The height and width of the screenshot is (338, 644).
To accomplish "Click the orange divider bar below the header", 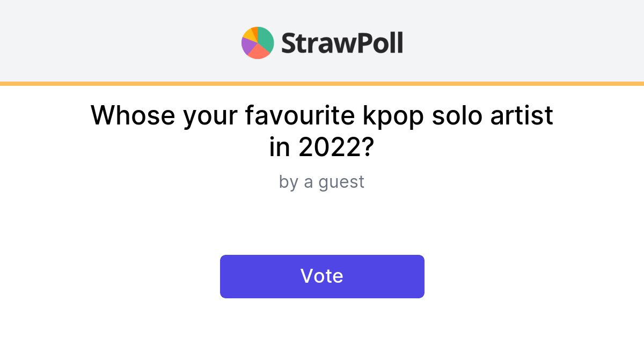I will click(322, 83).
